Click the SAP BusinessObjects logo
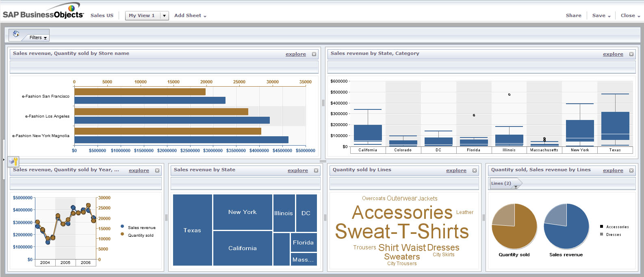This screenshot has height=277, width=644. point(43,12)
